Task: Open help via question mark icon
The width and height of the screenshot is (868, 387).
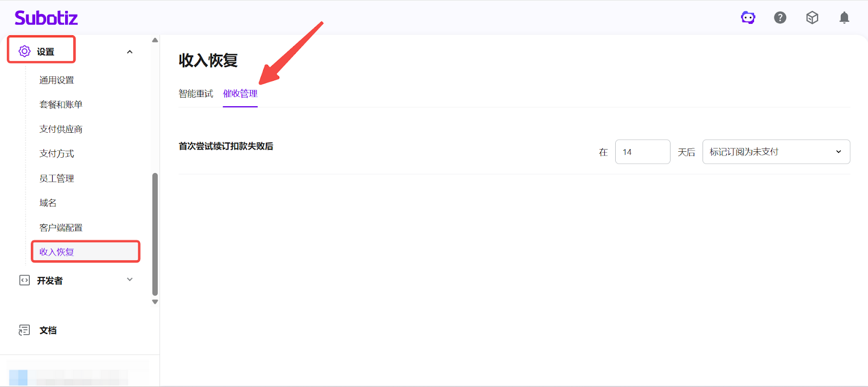Action: pos(780,18)
